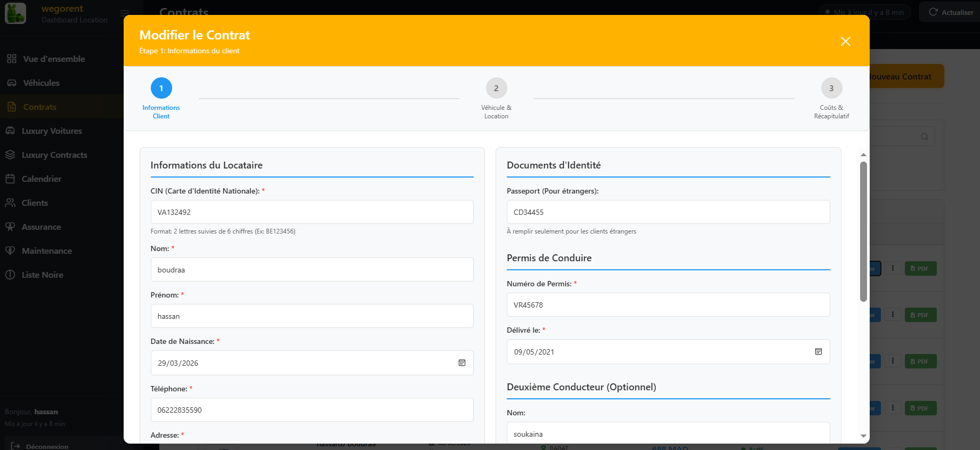
Task: Select step 1 Informations Client
Action: point(161,89)
